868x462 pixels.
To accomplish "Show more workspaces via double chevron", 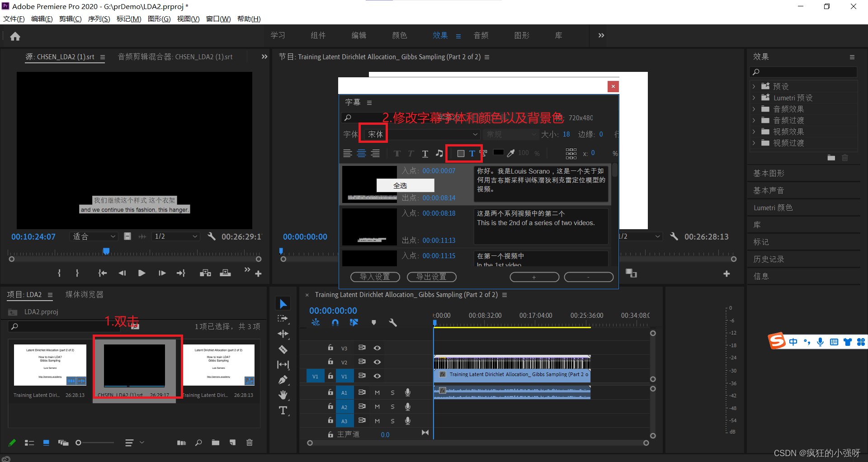I will pyautogui.click(x=601, y=35).
